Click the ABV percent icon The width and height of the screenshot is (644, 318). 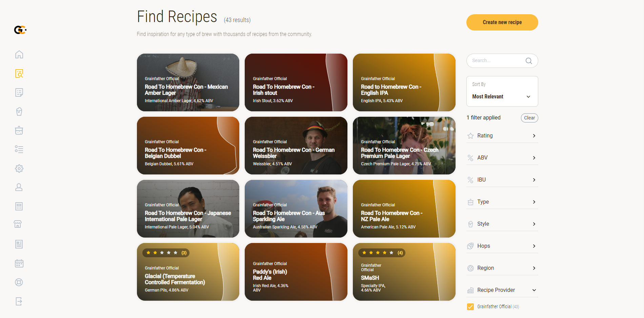[470, 158]
